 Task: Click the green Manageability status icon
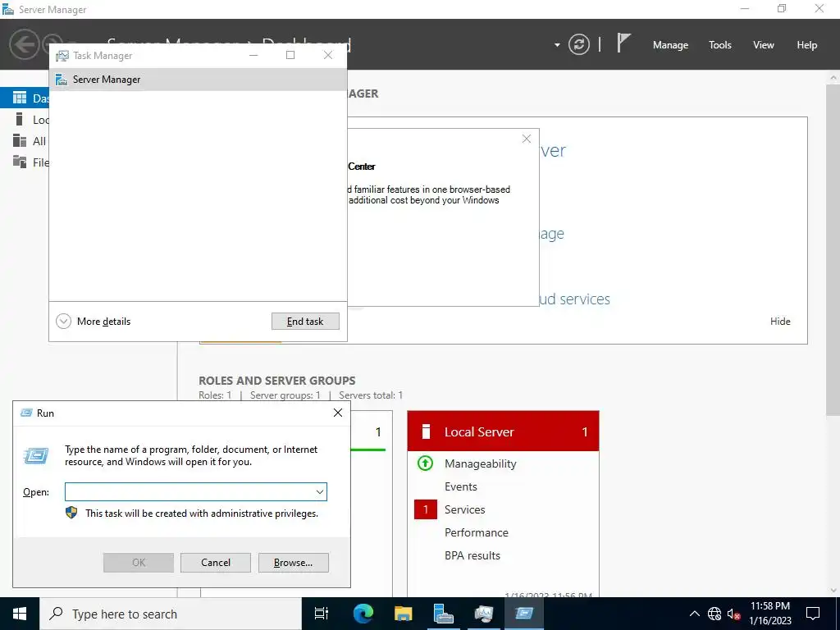(x=426, y=463)
